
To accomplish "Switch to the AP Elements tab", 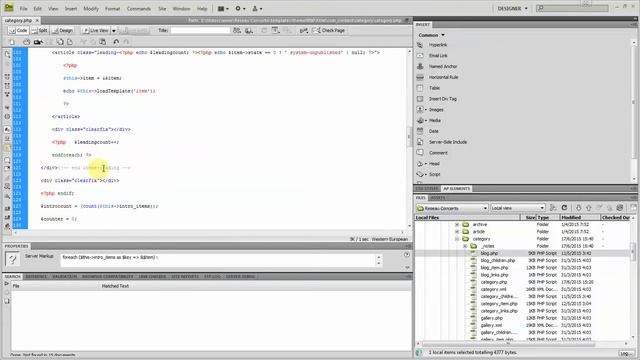I will [456, 189].
